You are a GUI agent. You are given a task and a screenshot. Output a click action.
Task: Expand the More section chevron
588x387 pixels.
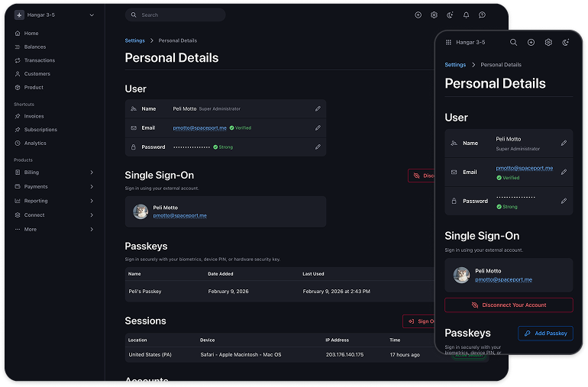pos(92,230)
